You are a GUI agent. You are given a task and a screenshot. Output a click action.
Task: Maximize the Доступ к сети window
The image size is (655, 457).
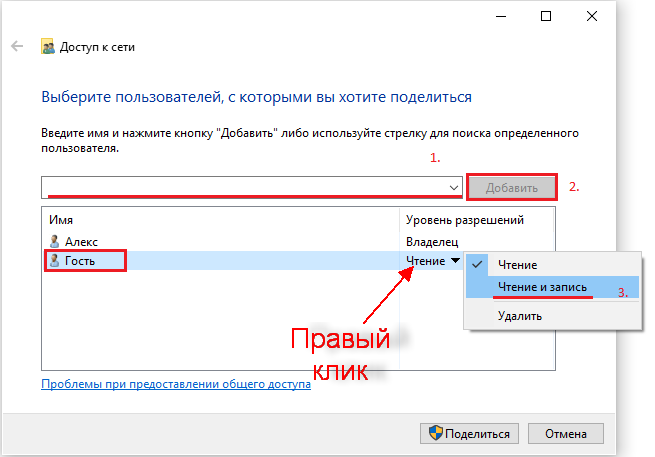coord(546,16)
